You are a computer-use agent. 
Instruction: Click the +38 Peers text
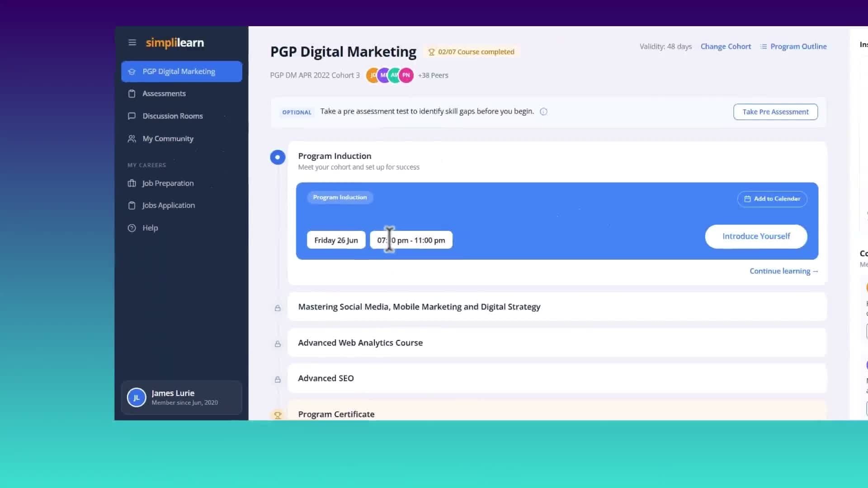(433, 75)
